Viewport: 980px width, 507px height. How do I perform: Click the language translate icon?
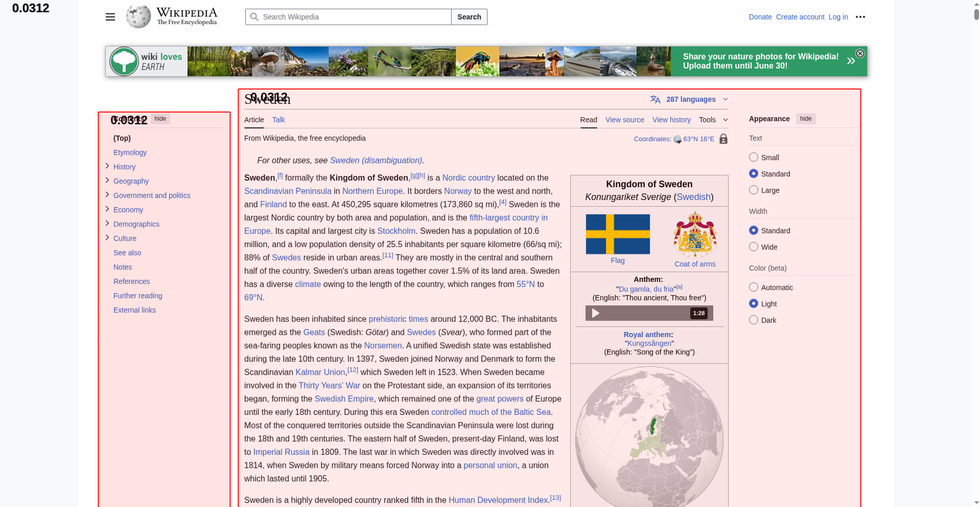[655, 99]
